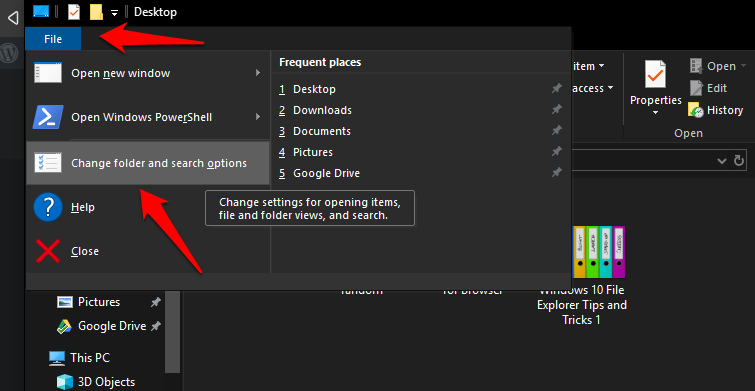Toggle pin for Downloads frequent place
The width and height of the screenshot is (755, 391).
tap(557, 110)
